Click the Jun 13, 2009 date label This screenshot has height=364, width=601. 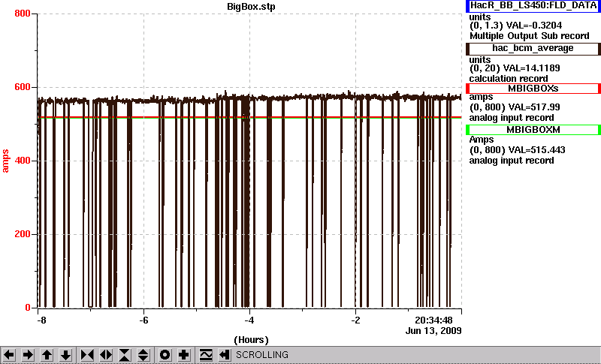433,331
